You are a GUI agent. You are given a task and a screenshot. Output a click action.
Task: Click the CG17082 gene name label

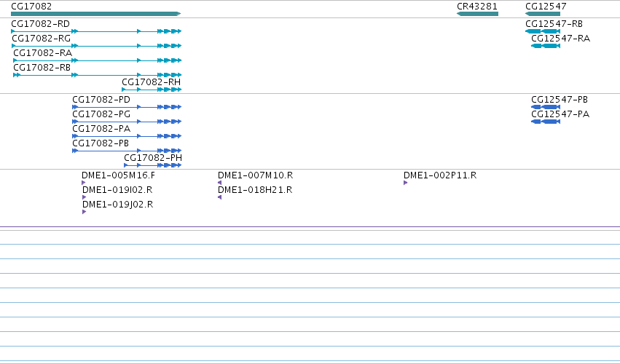pos(31,7)
